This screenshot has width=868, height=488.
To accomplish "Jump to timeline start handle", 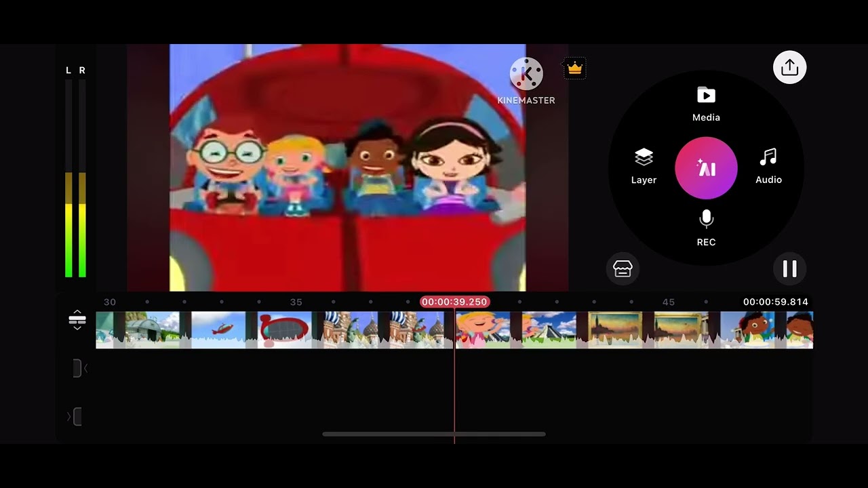I will (79, 368).
